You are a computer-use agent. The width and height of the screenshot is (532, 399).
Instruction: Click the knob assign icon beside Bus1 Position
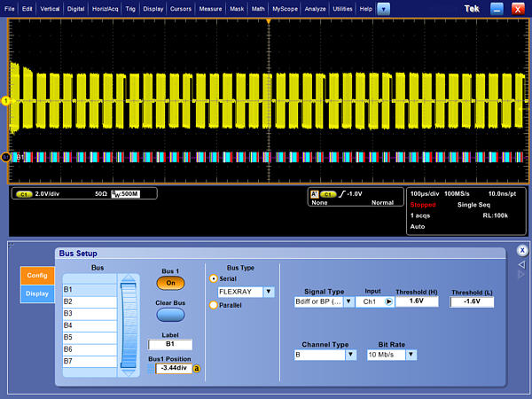tap(197, 368)
